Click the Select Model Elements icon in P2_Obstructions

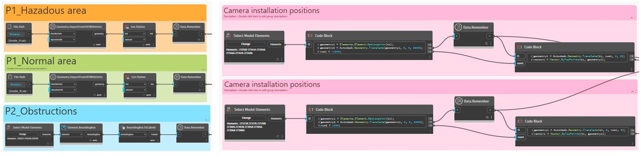click(9, 128)
